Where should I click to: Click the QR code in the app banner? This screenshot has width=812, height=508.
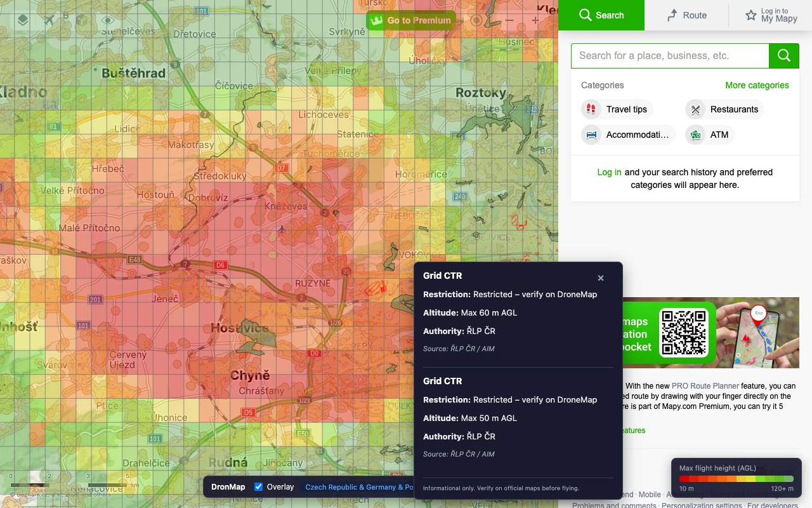683,333
